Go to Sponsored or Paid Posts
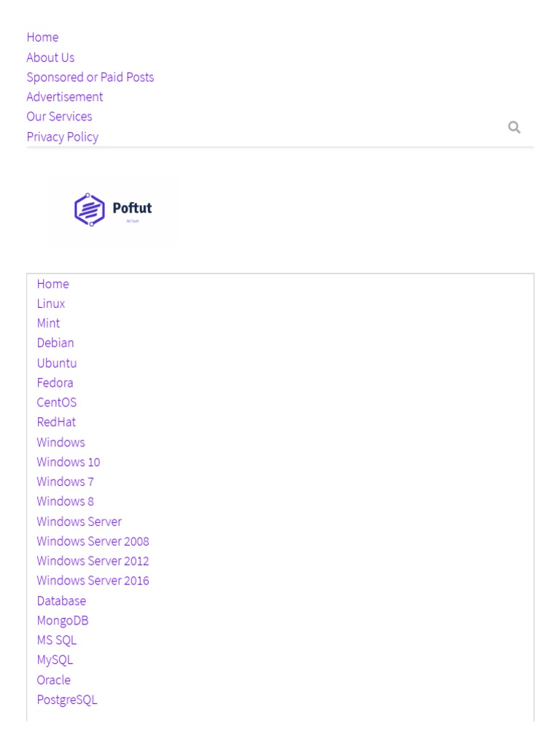 click(x=90, y=77)
